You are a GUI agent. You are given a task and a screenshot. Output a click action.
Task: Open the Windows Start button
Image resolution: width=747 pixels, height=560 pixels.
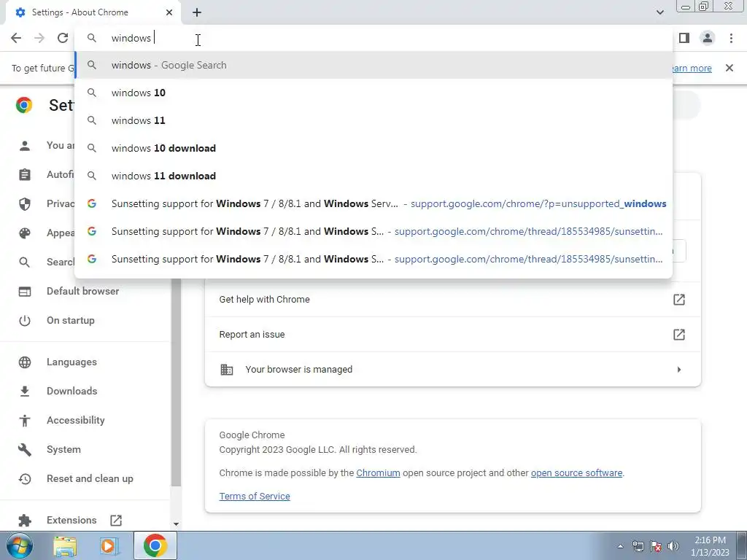point(19,545)
